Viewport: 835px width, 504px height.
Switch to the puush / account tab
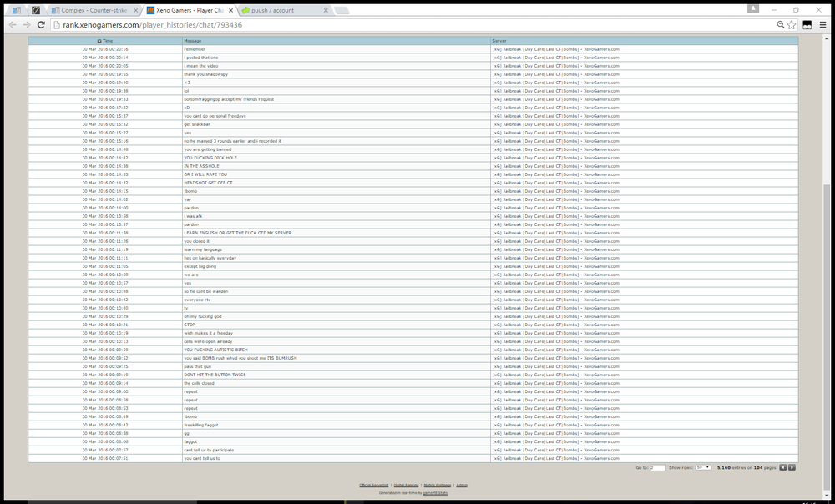click(x=285, y=10)
